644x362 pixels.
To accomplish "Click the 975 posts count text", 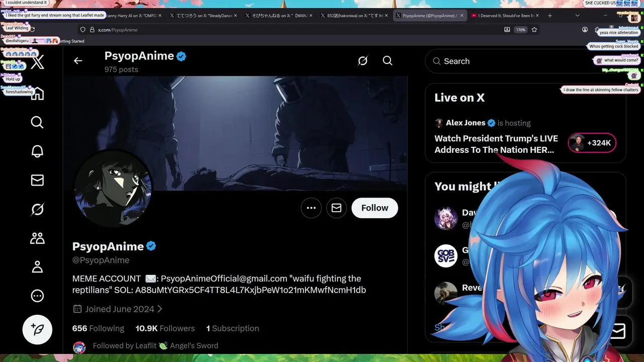I will point(121,69).
